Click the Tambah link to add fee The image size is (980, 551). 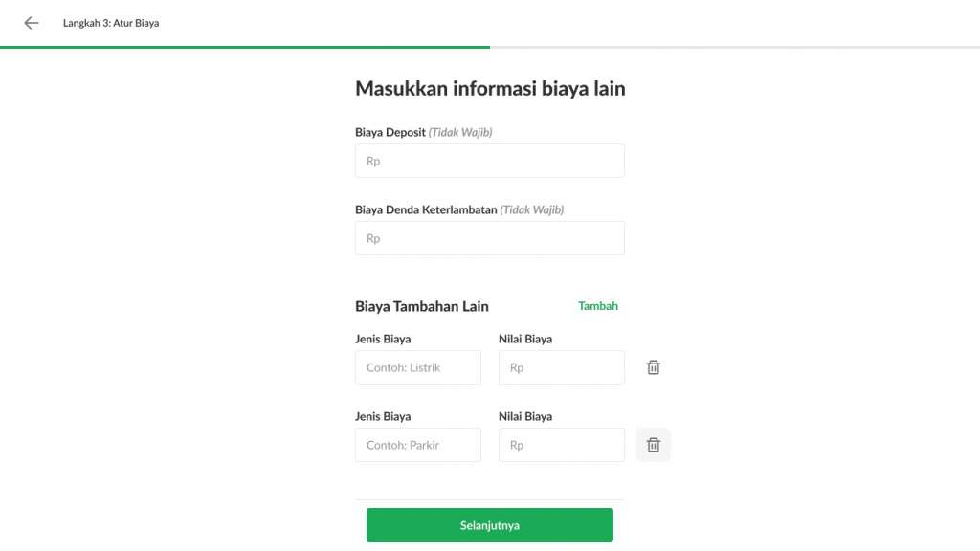point(597,305)
